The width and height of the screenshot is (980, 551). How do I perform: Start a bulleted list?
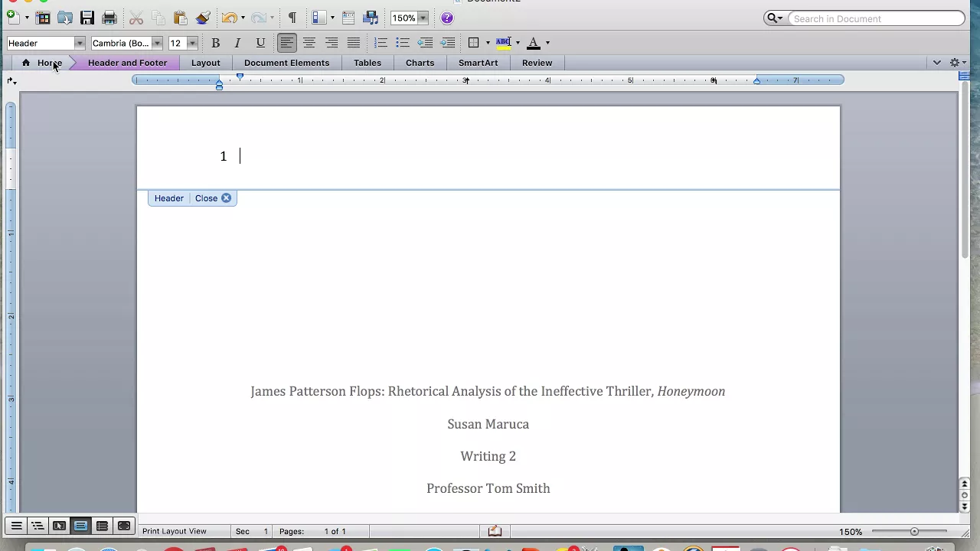pyautogui.click(x=403, y=43)
